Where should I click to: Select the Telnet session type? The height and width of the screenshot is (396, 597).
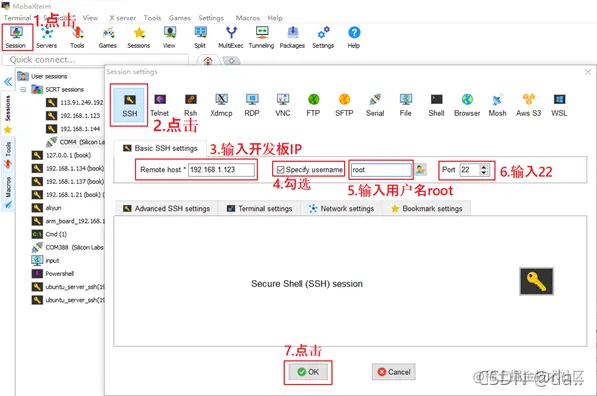(159, 105)
